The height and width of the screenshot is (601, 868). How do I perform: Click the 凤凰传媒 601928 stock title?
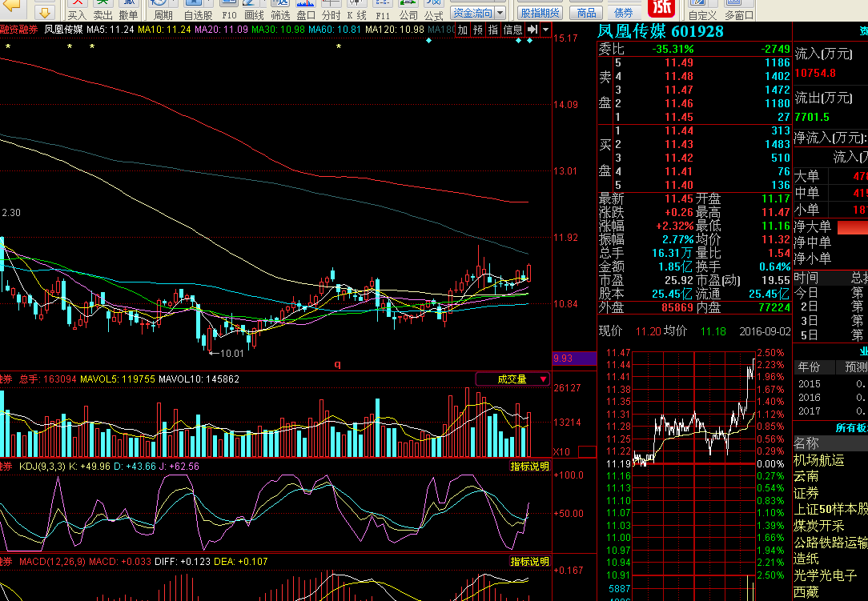point(661,31)
